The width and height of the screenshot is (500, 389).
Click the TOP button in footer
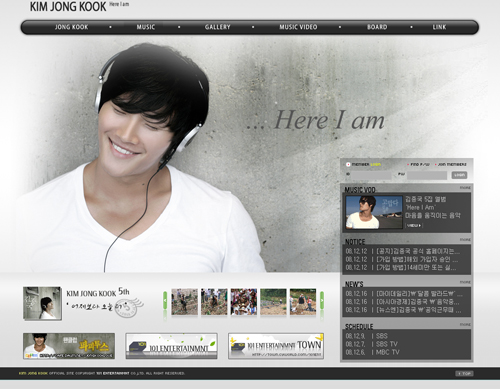coord(464,373)
